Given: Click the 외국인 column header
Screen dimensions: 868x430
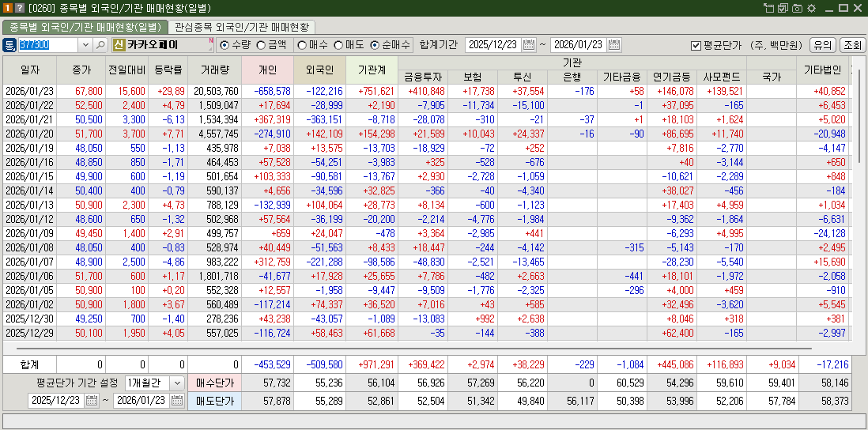Looking at the screenshot, I should tap(319, 70).
